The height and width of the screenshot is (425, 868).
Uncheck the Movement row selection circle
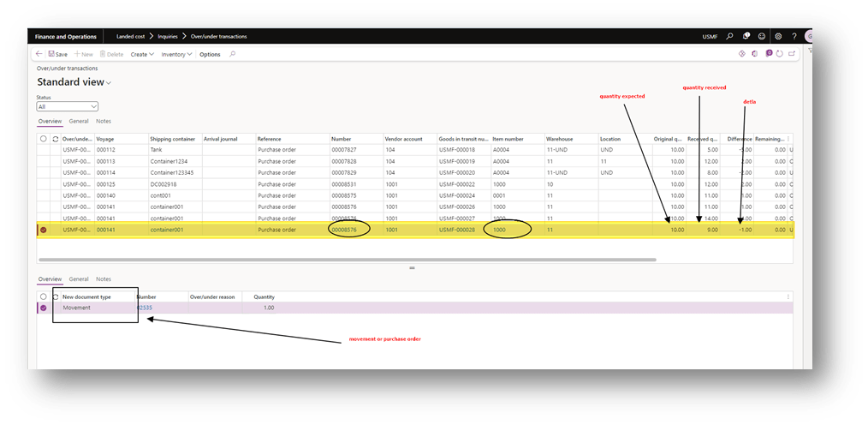point(43,308)
